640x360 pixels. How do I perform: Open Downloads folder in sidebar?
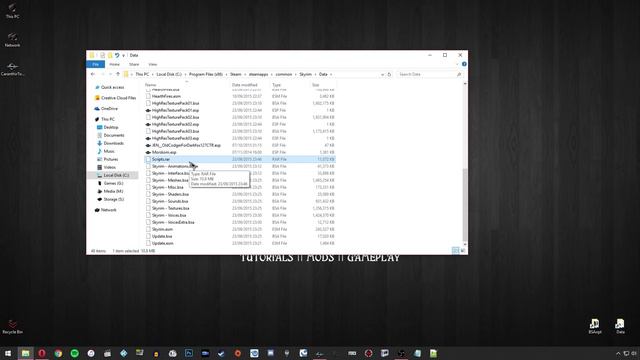click(113, 143)
